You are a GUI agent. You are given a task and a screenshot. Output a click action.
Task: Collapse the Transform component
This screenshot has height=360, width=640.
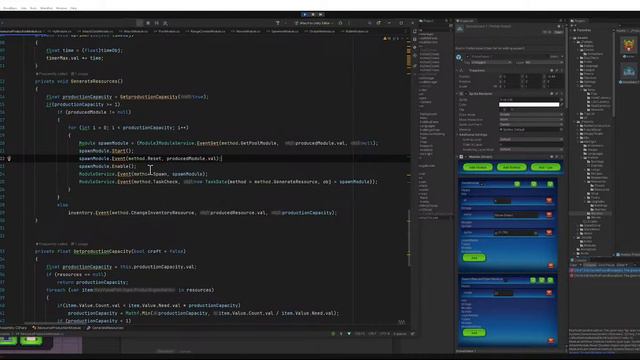(x=457, y=71)
